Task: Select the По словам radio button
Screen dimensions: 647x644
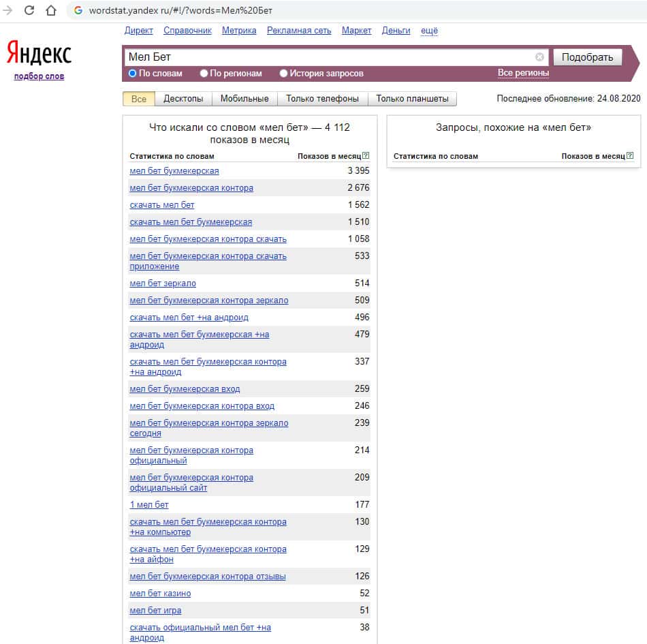Action: point(132,74)
